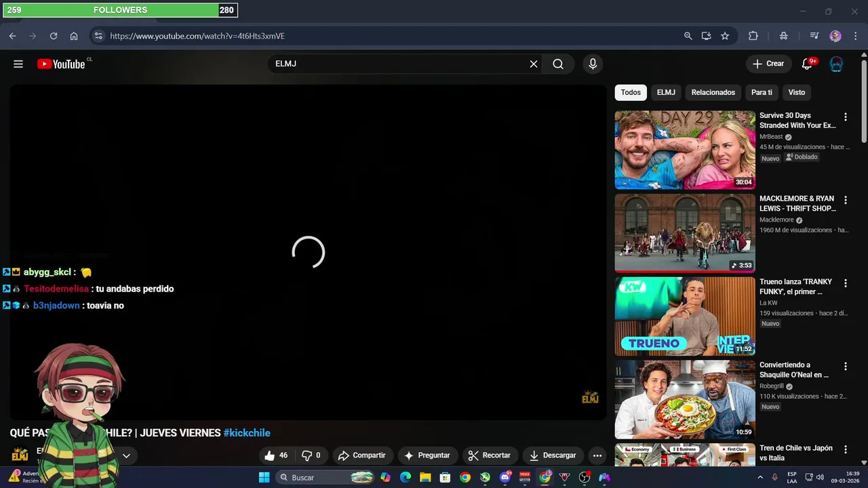The width and height of the screenshot is (868, 488).
Task: Open the browser extensions puzzle icon
Action: point(753,36)
